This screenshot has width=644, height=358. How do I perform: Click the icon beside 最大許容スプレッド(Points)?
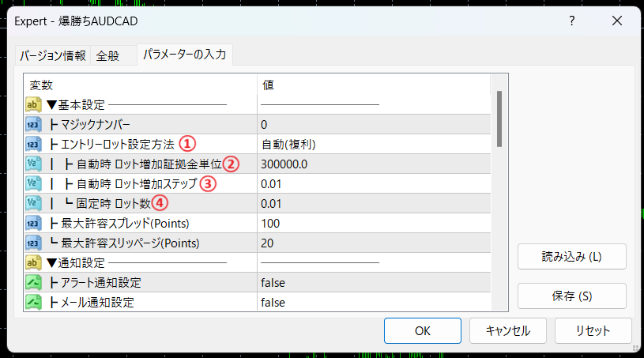tap(33, 223)
